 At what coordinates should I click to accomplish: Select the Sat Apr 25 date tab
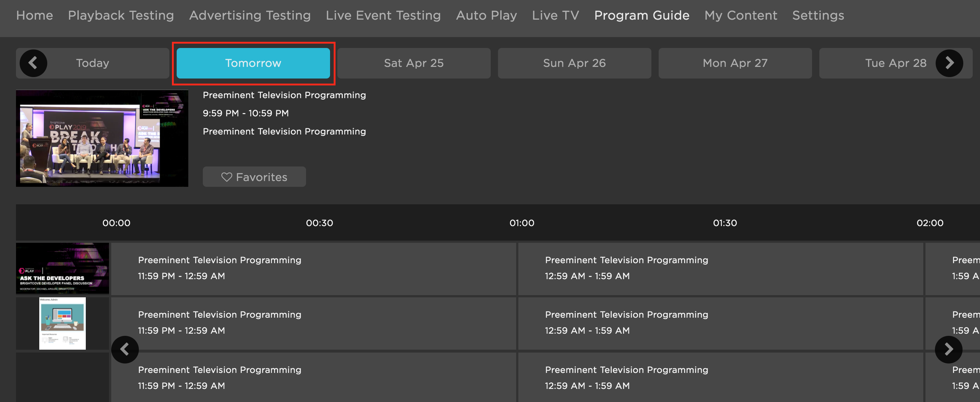click(414, 63)
